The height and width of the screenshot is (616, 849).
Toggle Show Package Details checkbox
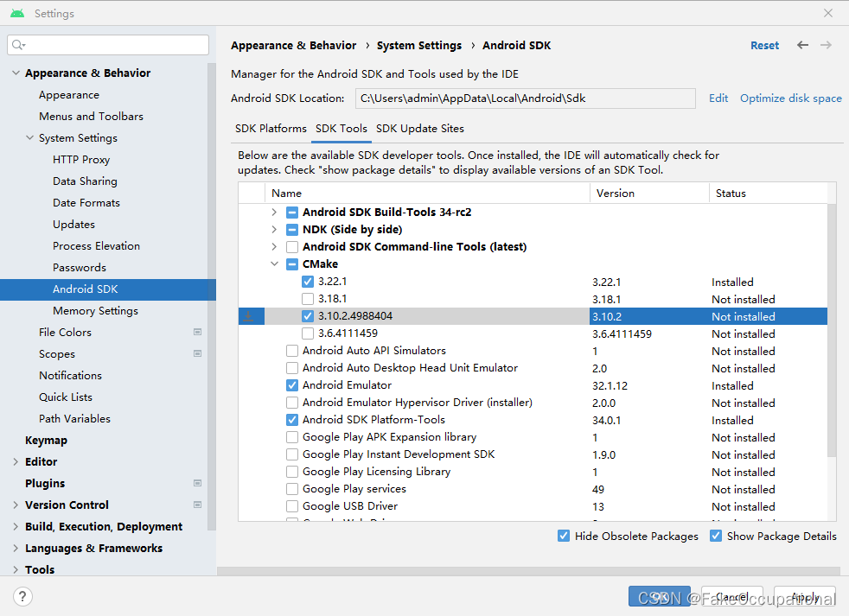pos(716,536)
